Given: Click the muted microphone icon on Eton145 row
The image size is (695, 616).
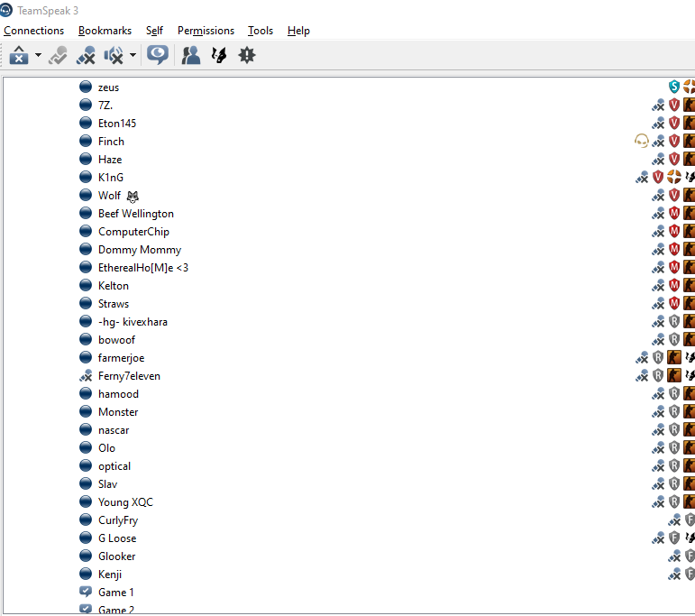Looking at the screenshot, I should point(658,123).
